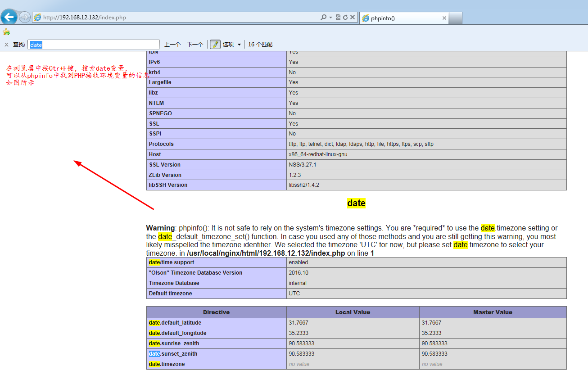
Task: Click the date.default_latitude directive
Action: [x=175, y=323]
